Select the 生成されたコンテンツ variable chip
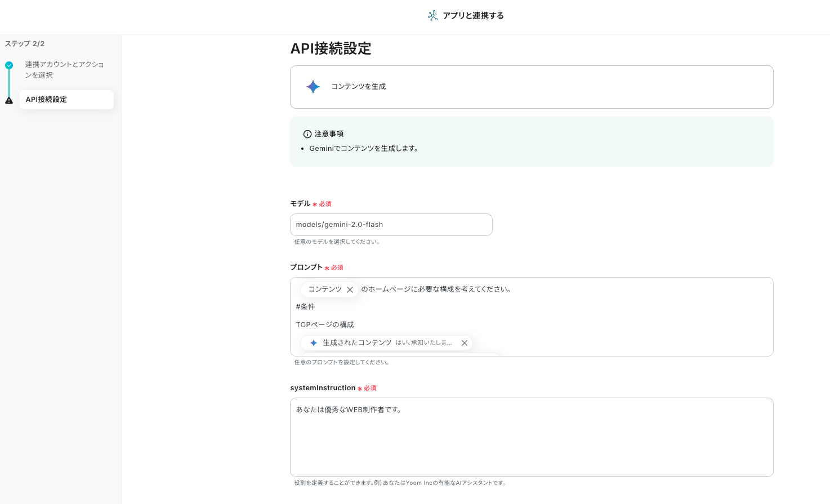Image resolution: width=830 pixels, height=504 pixels. [357, 343]
